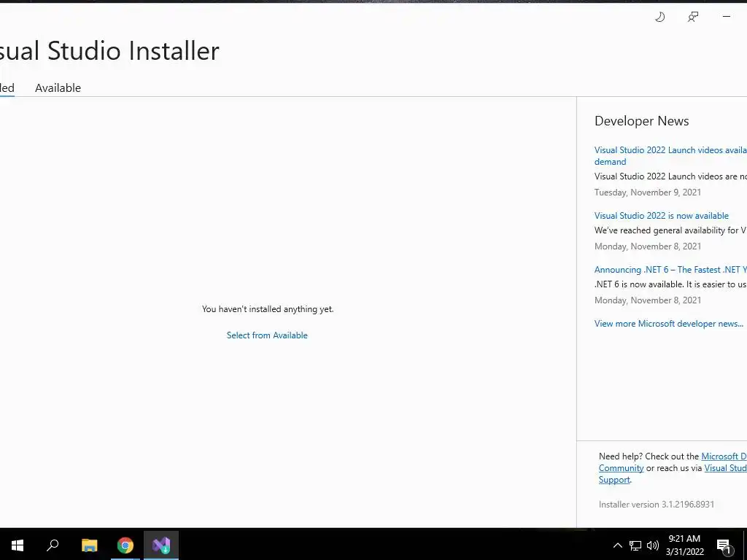This screenshot has width=747, height=560.
Task: Open the network status tray icon
Action: [635, 545]
